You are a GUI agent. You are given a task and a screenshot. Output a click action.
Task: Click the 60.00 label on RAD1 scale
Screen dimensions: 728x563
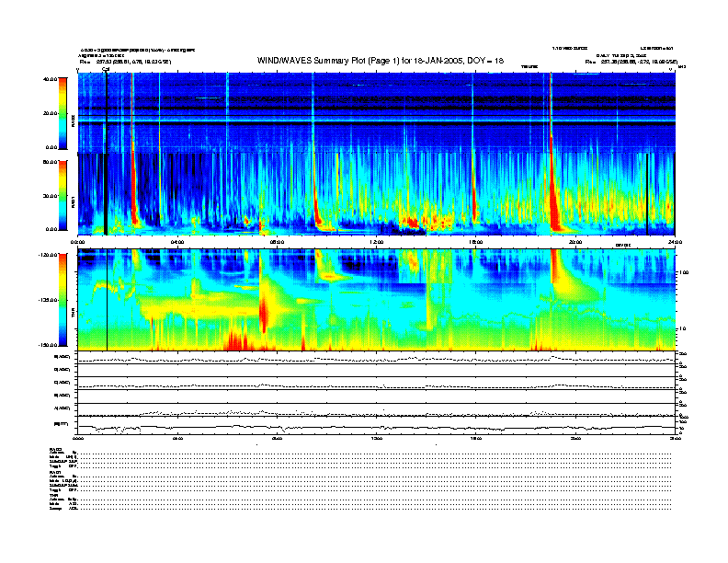click(50, 162)
